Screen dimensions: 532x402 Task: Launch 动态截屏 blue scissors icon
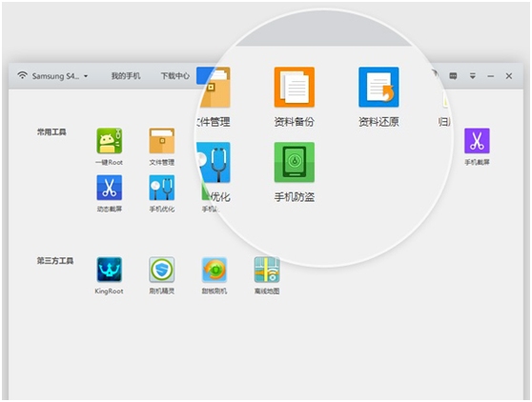click(x=110, y=188)
